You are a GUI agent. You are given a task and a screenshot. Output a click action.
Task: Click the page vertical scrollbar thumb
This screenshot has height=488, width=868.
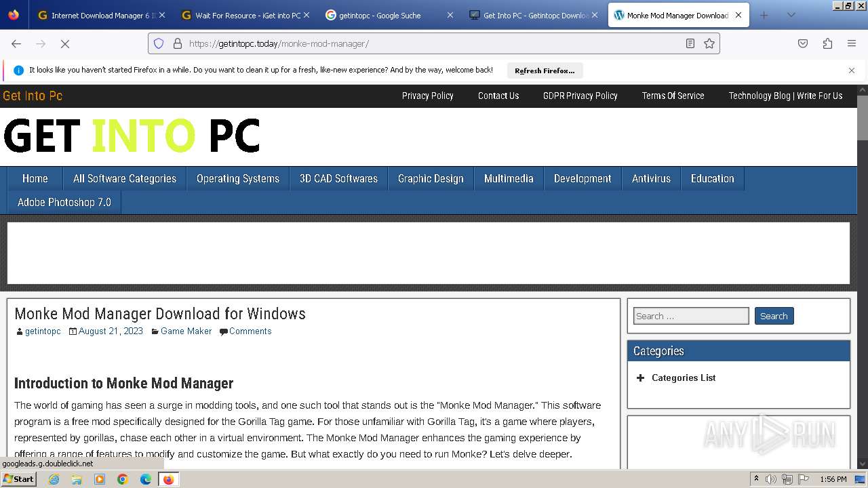(863, 119)
